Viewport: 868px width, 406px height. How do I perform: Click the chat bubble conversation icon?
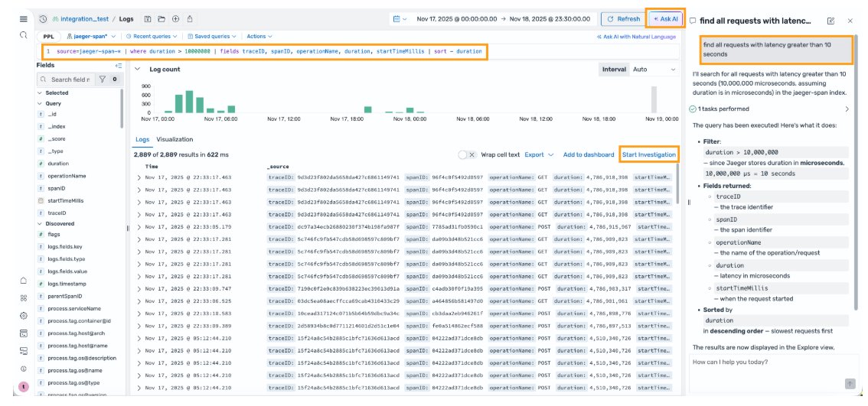point(693,21)
